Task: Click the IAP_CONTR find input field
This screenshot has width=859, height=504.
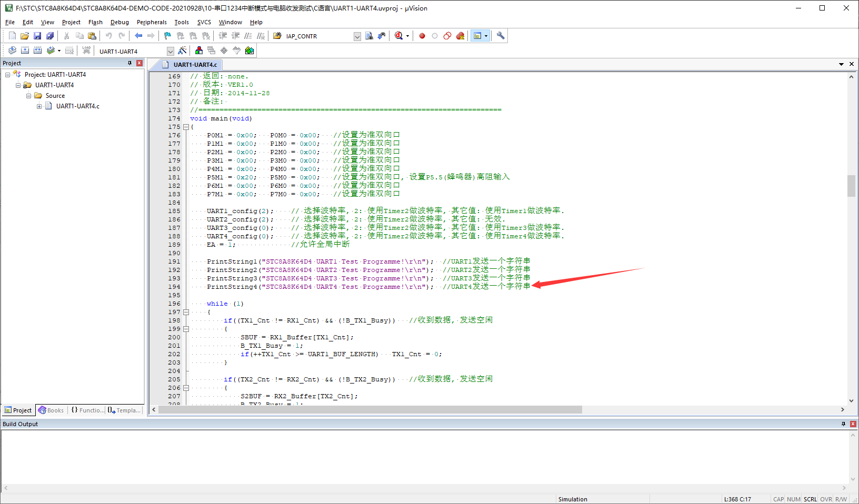Action: (318, 36)
